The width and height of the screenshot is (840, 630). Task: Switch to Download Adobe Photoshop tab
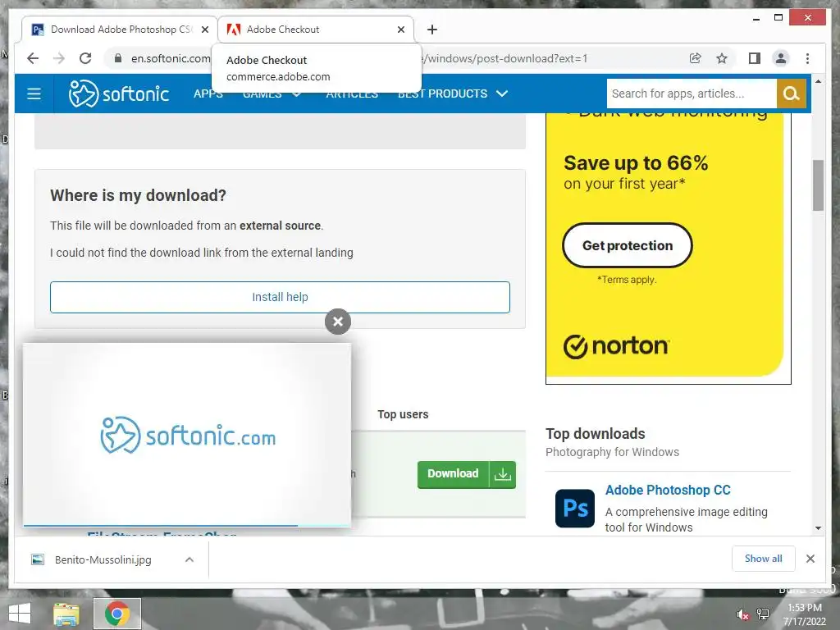pos(120,30)
